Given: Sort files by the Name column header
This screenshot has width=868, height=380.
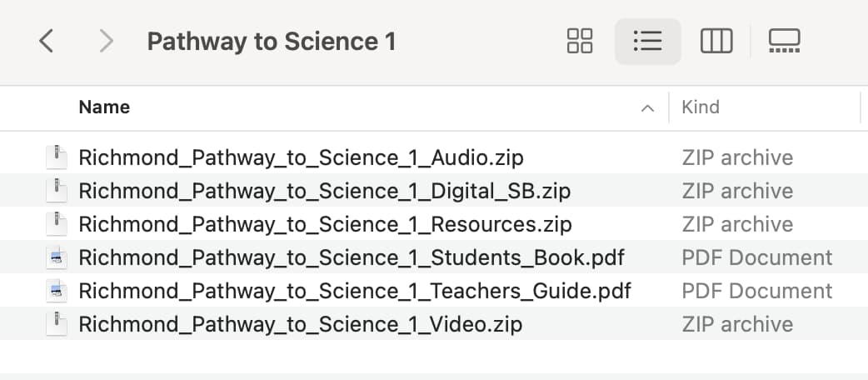Looking at the screenshot, I should click(x=104, y=107).
